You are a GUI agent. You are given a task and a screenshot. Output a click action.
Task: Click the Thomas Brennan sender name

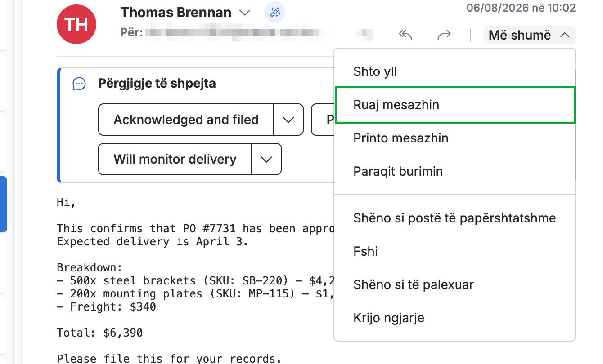point(176,13)
